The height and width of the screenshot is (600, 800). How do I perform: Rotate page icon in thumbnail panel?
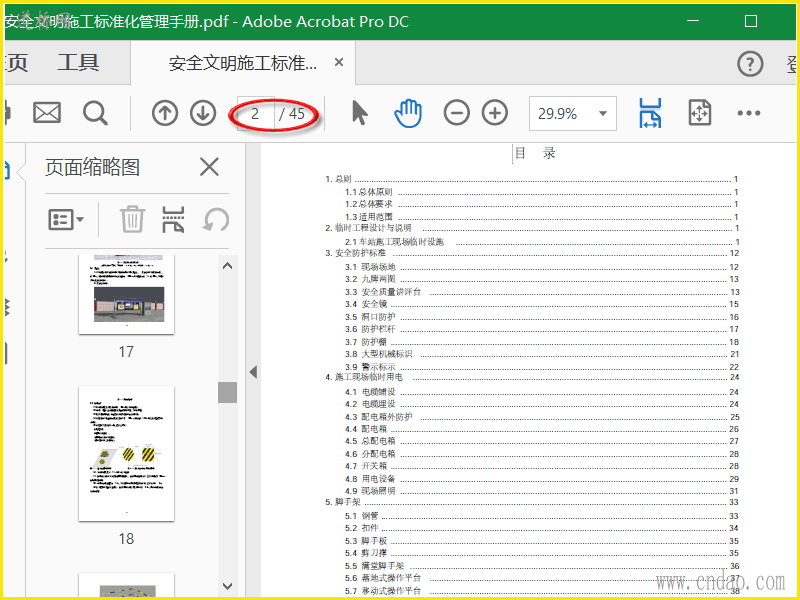216,219
